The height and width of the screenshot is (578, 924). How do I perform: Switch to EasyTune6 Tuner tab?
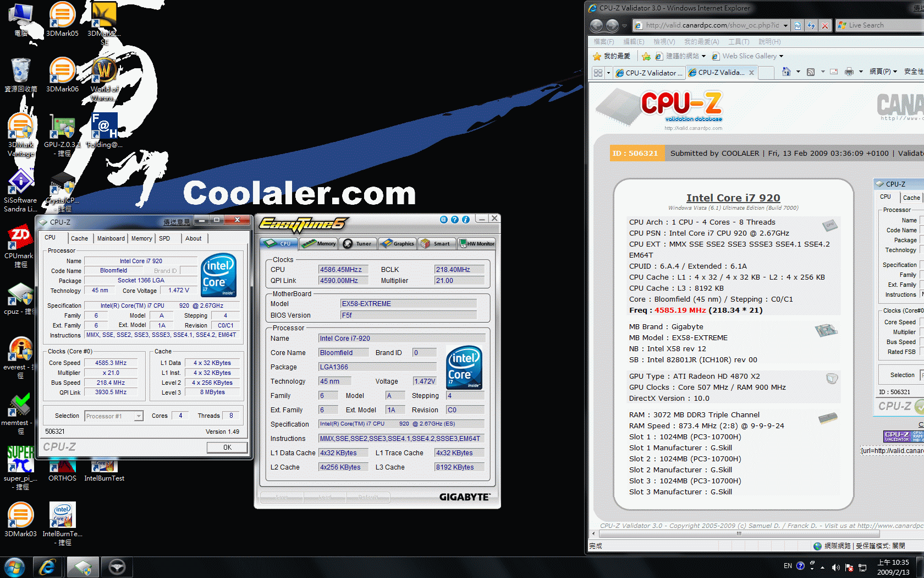pos(358,243)
